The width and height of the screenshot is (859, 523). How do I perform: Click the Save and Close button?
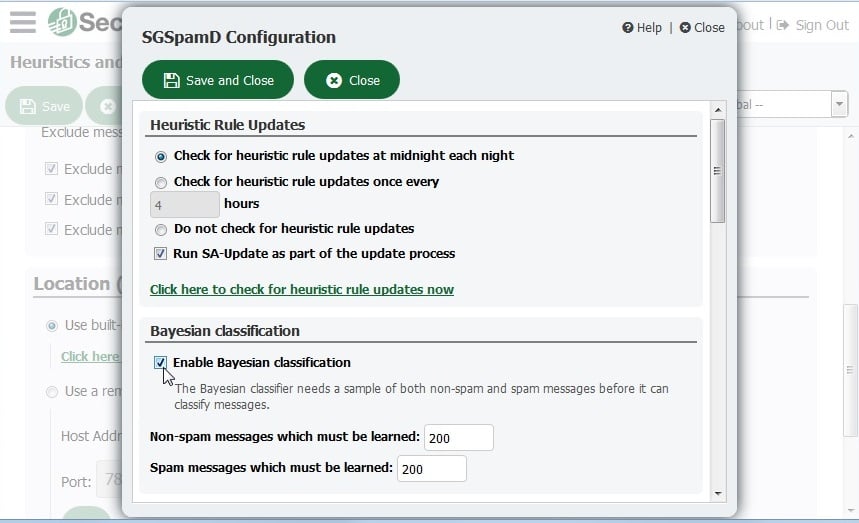[x=217, y=80]
